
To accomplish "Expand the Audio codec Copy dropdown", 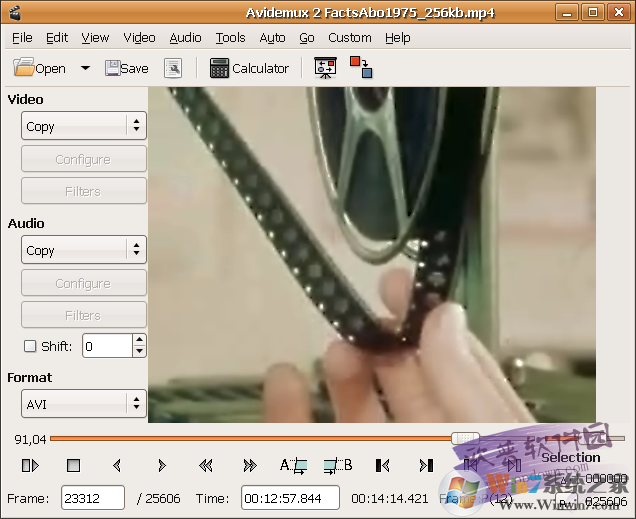I will [84, 250].
